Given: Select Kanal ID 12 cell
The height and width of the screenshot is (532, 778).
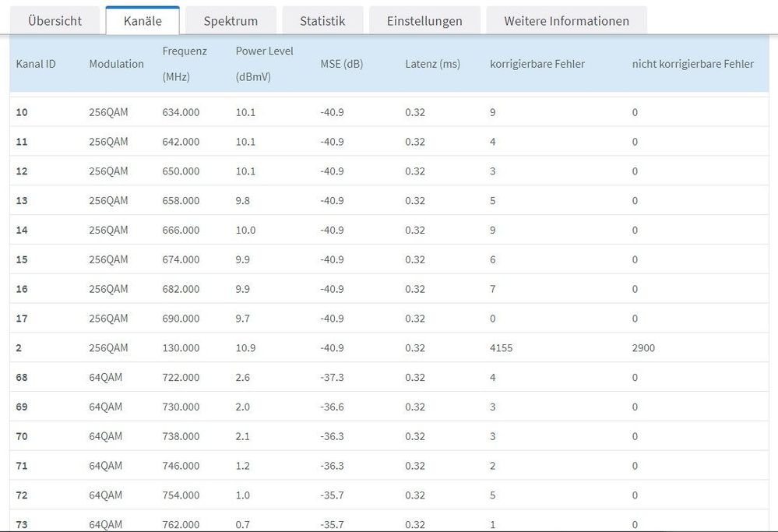Looking at the screenshot, I should pyautogui.click(x=22, y=171).
